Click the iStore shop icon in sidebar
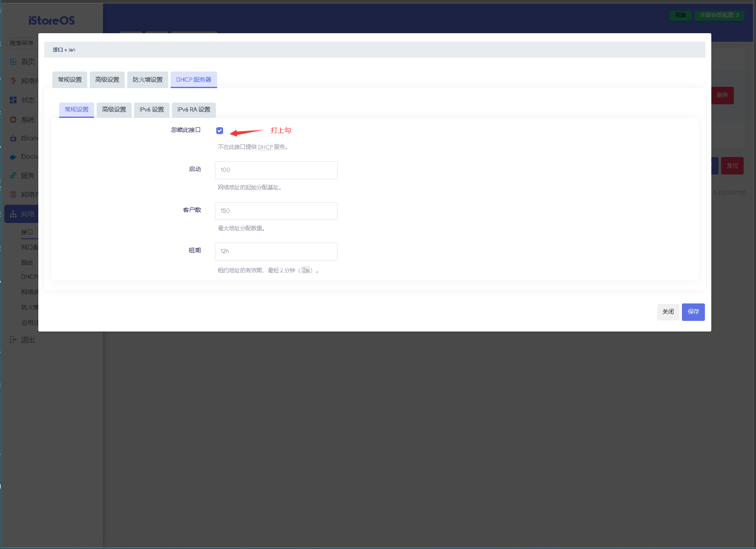This screenshot has height=549, width=756. tap(13, 138)
